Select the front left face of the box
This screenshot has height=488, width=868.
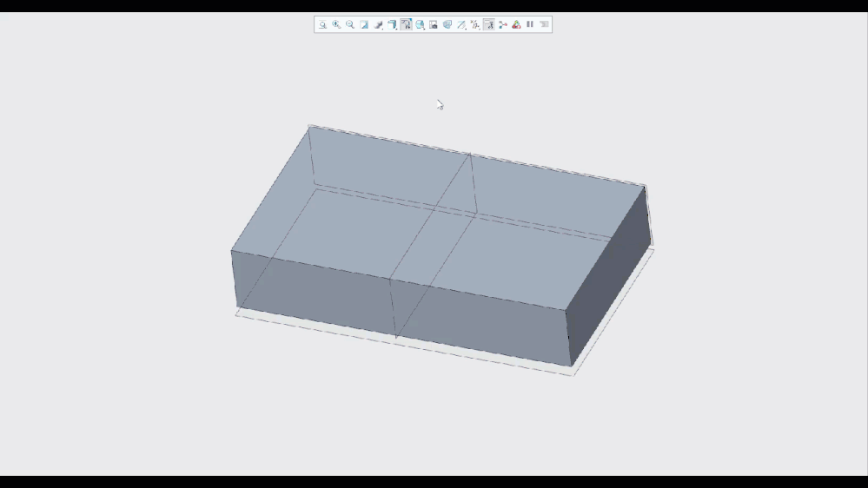(401, 307)
